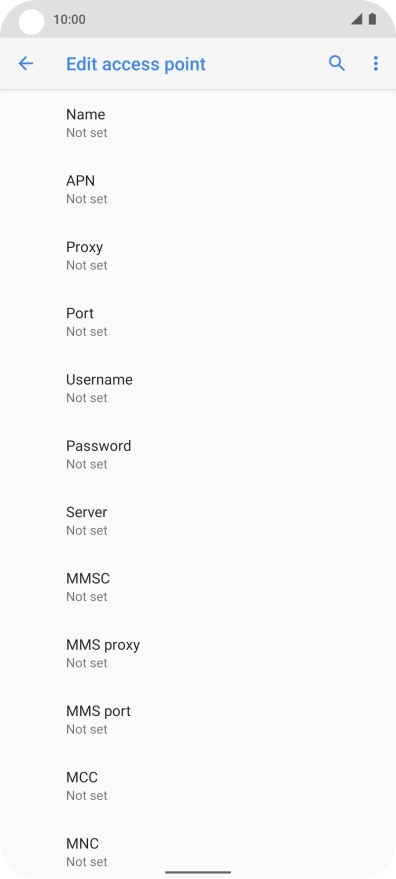Screen dimensions: 396x879
Task: Edit the Name field
Action: point(198,123)
